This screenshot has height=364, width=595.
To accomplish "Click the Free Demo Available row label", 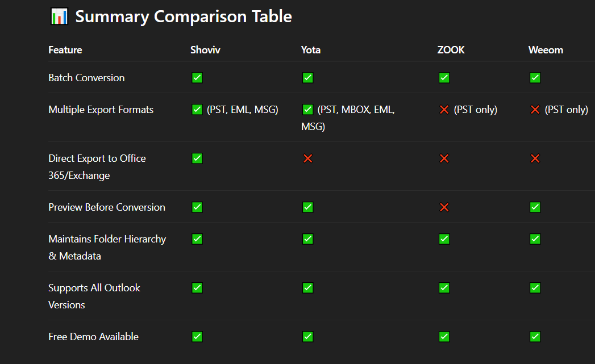I will 93,337.
